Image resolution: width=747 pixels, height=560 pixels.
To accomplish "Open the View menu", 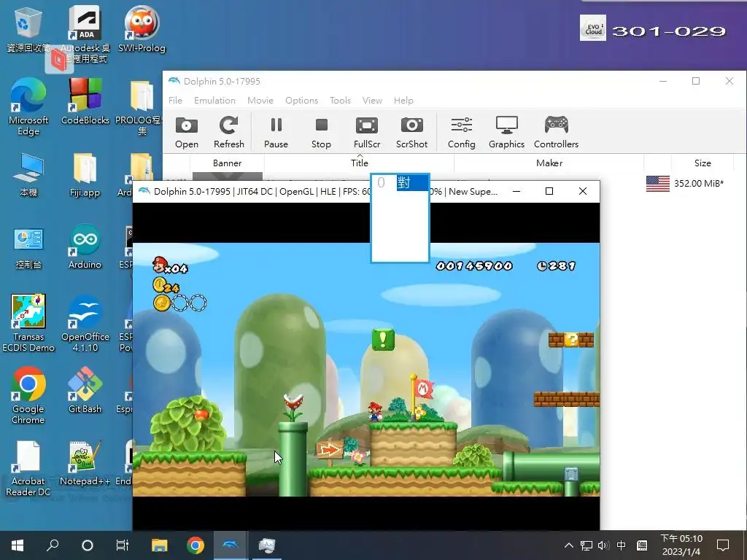I will (372, 101).
